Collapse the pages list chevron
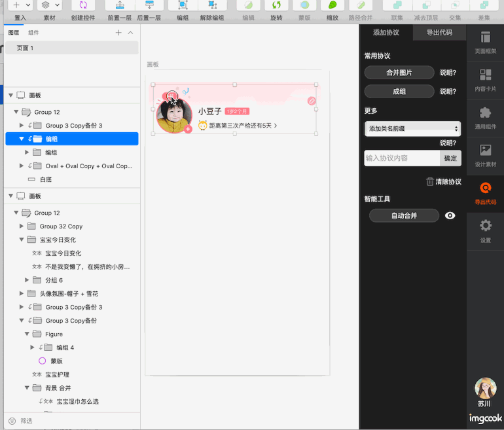Screen dimensions: 504x430 130,33
